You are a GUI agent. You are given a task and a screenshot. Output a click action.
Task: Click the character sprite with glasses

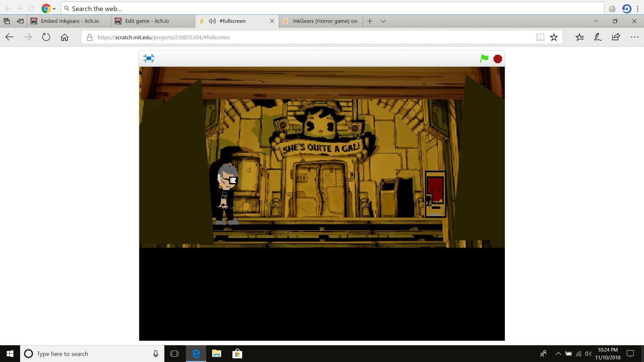point(227,194)
